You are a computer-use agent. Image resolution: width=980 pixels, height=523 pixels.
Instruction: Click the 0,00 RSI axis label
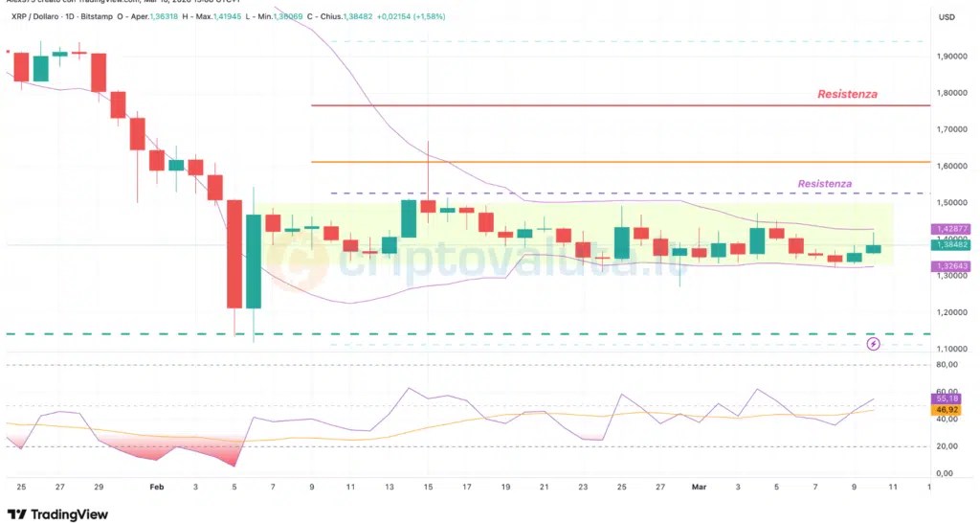pos(945,473)
